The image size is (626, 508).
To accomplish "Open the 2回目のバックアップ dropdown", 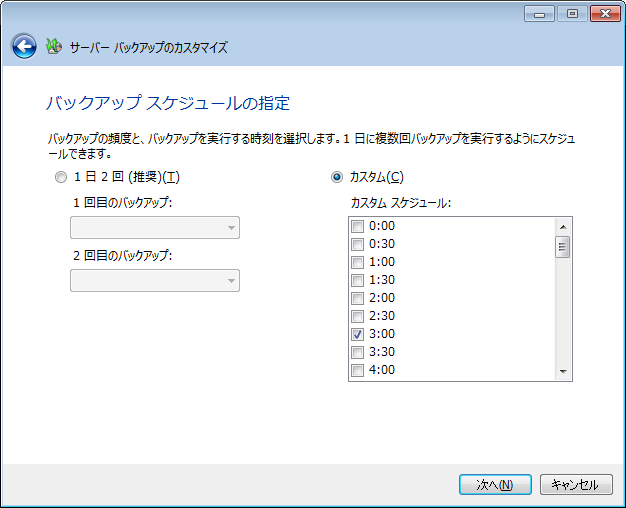I will [155, 280].
